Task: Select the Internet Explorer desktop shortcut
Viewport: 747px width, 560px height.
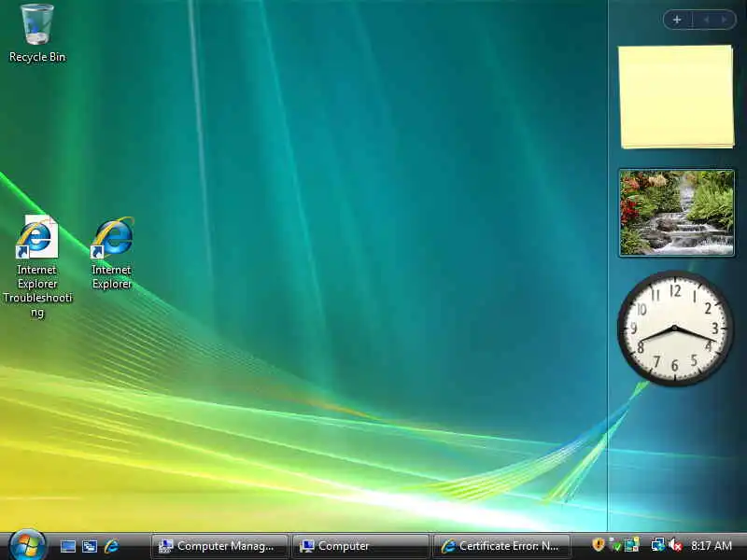Action: (112, 253)
